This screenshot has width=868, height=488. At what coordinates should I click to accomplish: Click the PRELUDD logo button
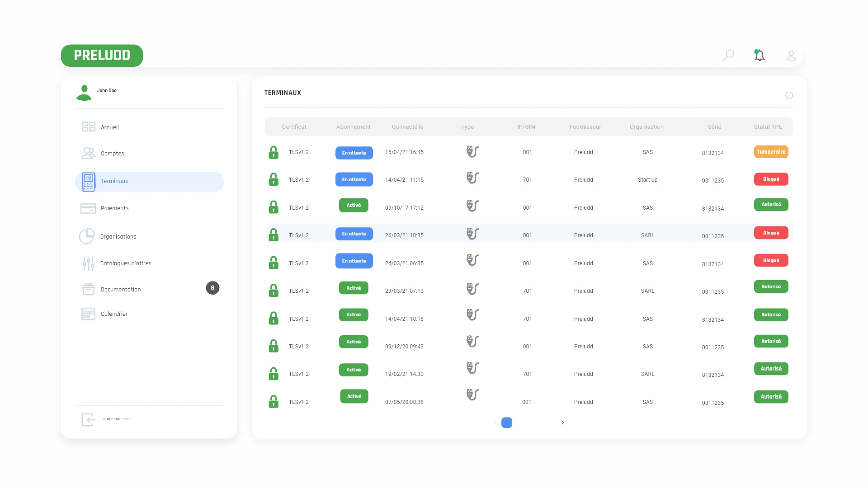point(102,56)
